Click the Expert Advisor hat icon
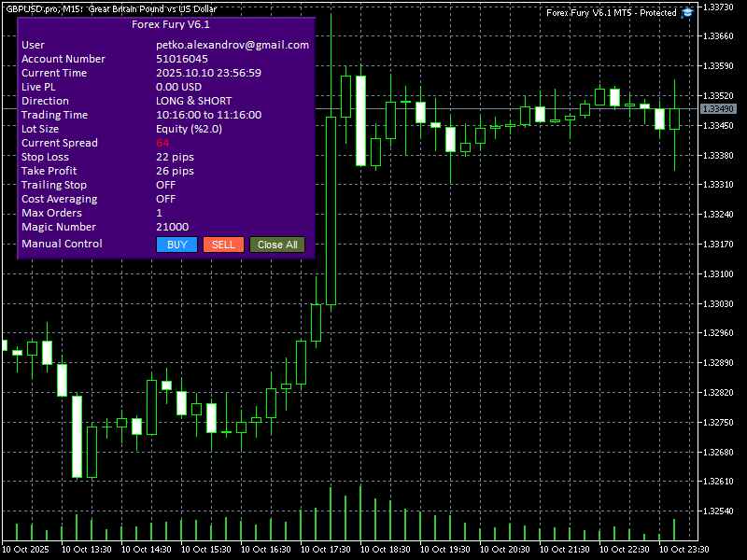 coord(688,13)
